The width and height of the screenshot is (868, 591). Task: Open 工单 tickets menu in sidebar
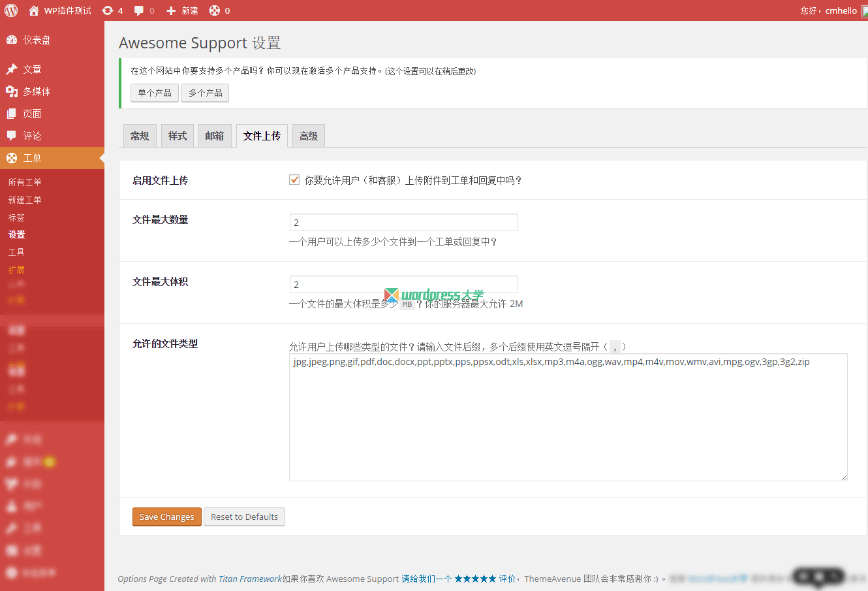[52, 158]
